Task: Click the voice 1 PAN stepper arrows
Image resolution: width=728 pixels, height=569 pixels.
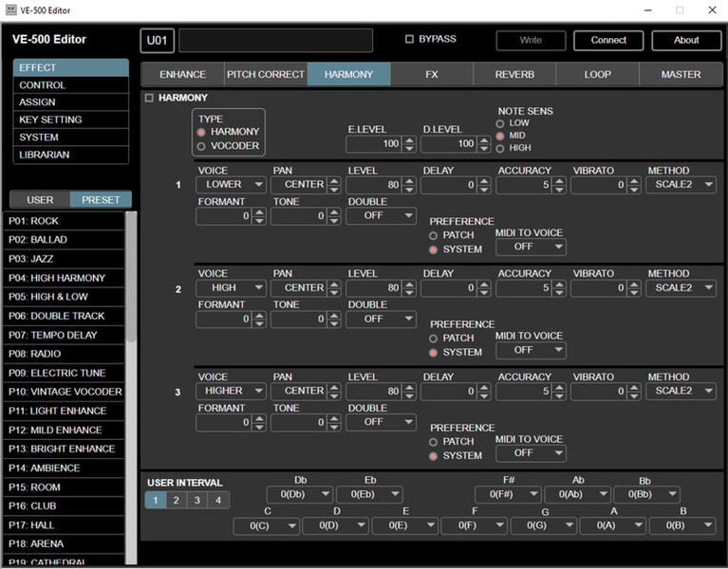Action: click(x=334, y=185)
